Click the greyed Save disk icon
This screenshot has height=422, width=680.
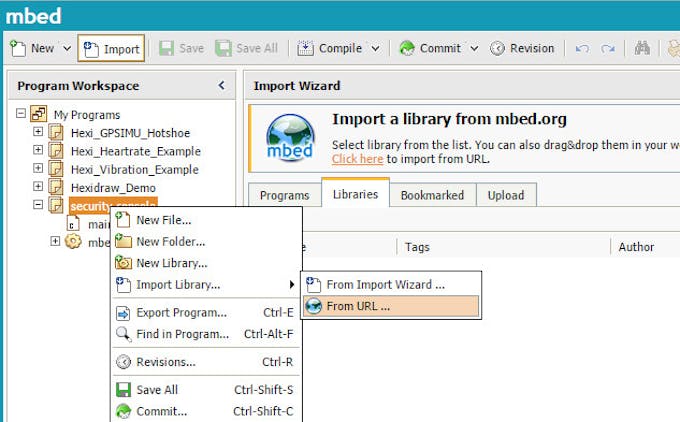point(166,48)
